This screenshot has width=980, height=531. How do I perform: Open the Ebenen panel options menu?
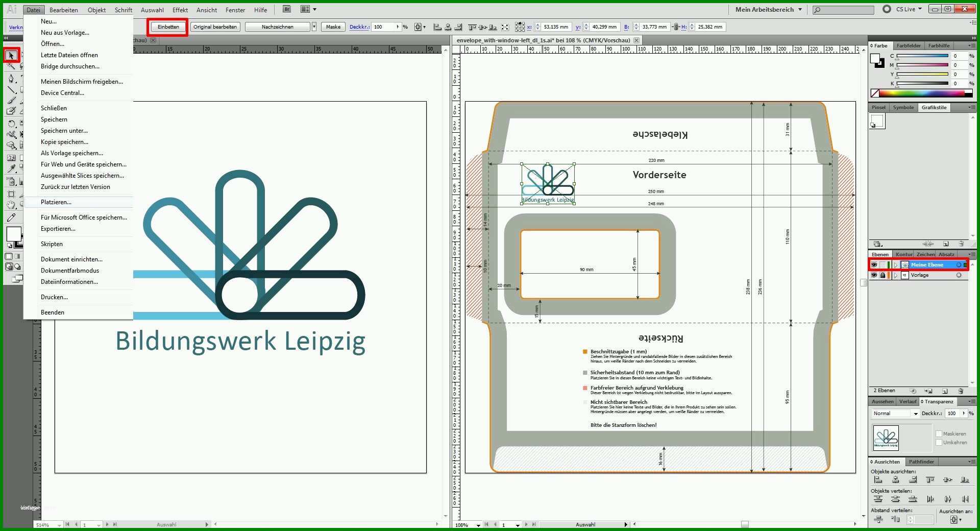972,254
